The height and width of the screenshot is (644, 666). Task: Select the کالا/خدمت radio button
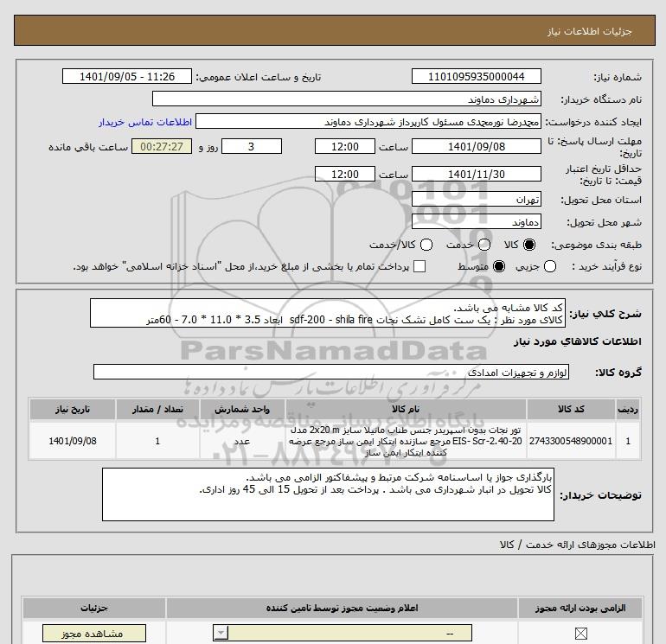tap(426, 245)
